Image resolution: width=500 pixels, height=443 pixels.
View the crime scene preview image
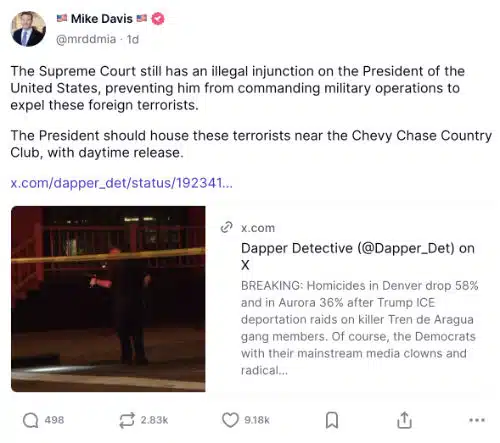click(108, 299)
